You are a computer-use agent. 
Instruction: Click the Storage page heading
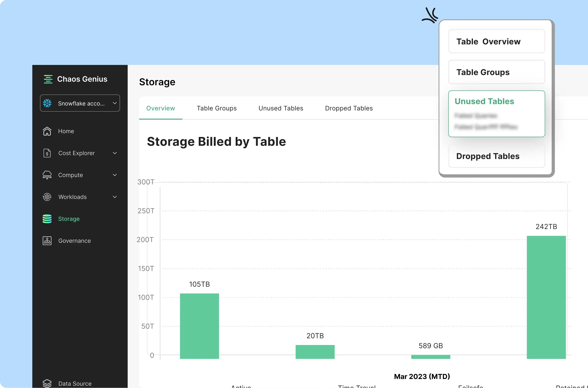pyautogui.click(x=157, y=82)
